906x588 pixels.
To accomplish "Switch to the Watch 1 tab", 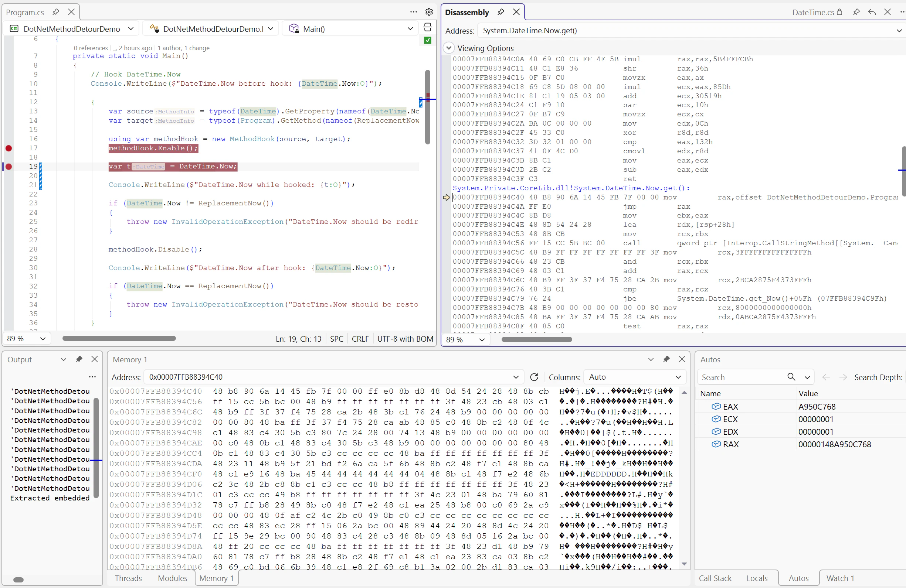I will coord(841,578).
